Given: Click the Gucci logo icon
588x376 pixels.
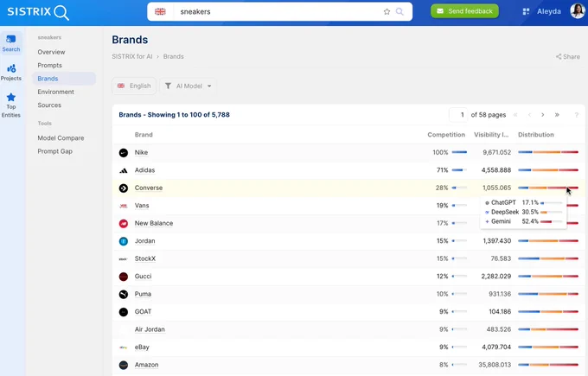Looking at the screenshot, I should click(x=124, y=277).
